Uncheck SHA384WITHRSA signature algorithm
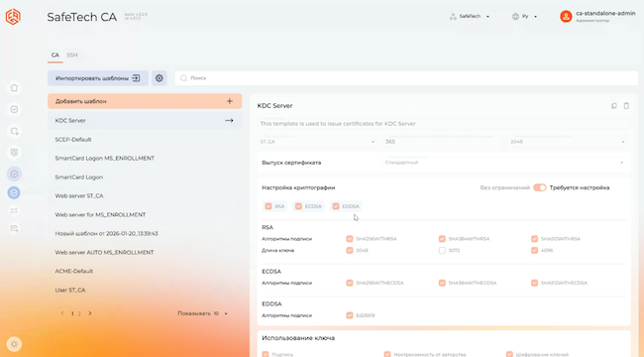644x357 pixels. [x=442, y=239]
